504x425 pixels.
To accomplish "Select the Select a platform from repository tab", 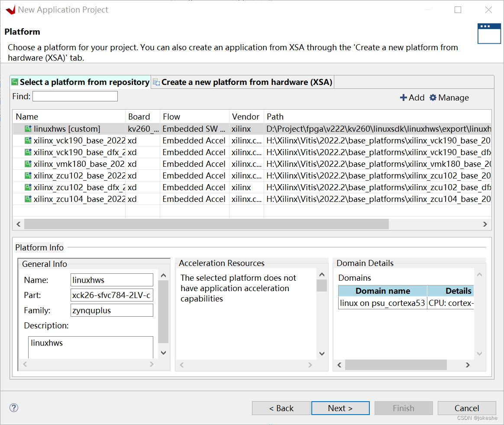I will pos(80,81).
